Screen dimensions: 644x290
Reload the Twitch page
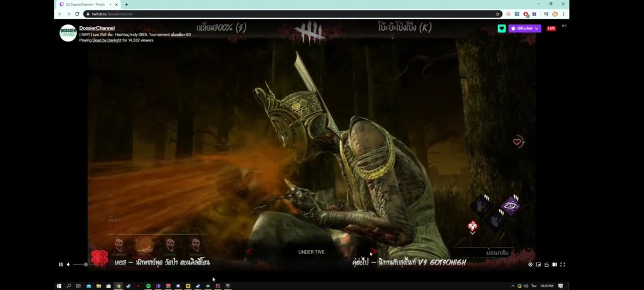76,13
